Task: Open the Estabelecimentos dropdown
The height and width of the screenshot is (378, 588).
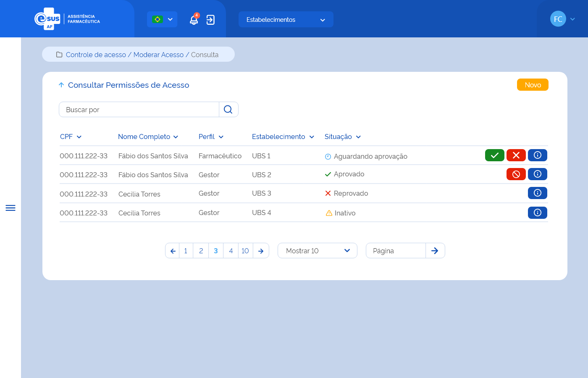Action: [x=286, y=19]
